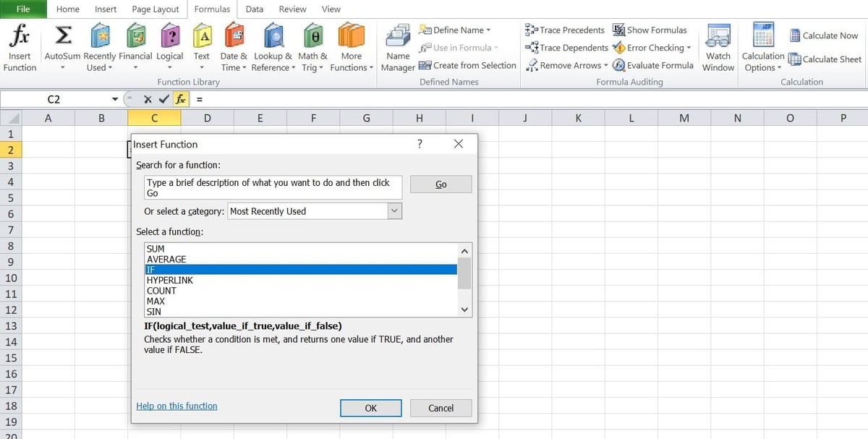Click the formula bar Enter checkmark
Screen dimensions: 868x439
click(164, 99)
